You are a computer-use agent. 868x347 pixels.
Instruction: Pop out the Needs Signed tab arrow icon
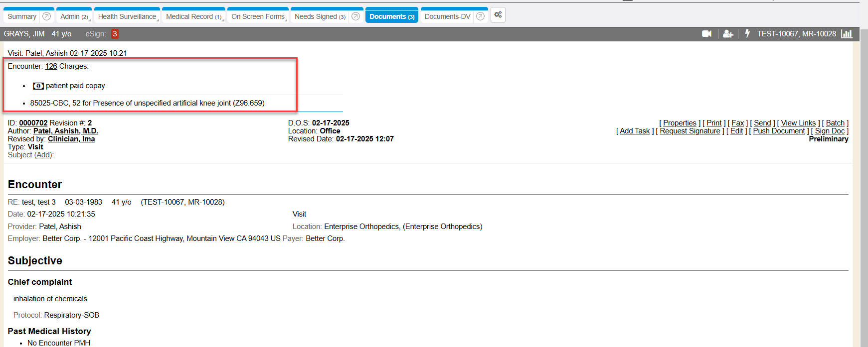(x=355, y=16)
